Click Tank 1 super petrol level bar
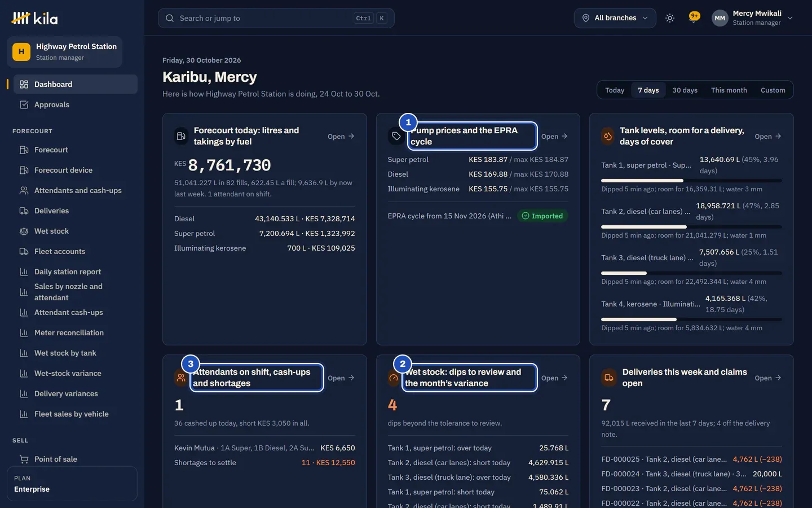The width and height of the screenshot is (812, 508). [x=691, y=181]
